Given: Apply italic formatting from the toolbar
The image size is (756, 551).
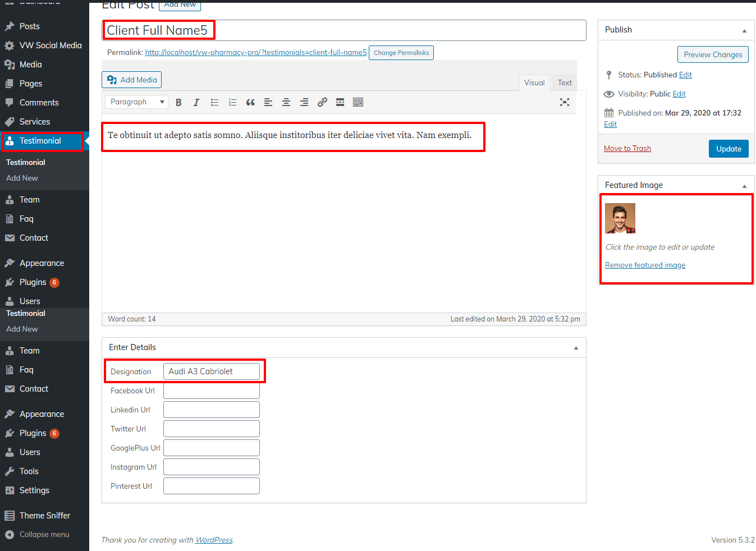Looking at the screenshot, I should pyautogui.click(x=196, y=102).
